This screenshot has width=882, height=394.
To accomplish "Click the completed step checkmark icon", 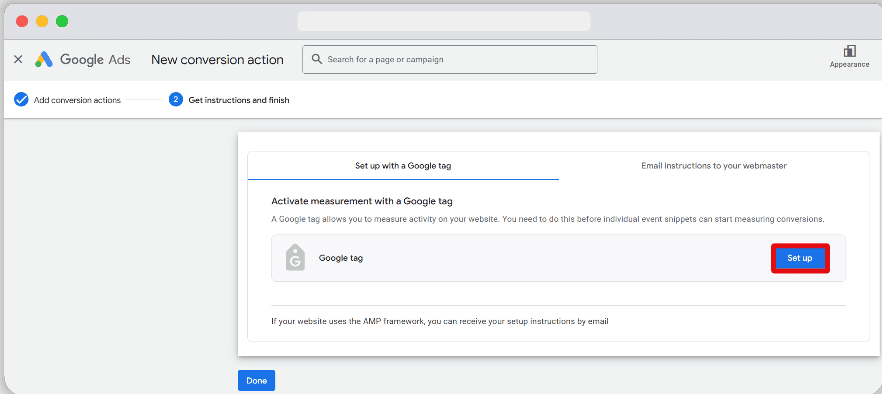I will [x=21, y=100].
